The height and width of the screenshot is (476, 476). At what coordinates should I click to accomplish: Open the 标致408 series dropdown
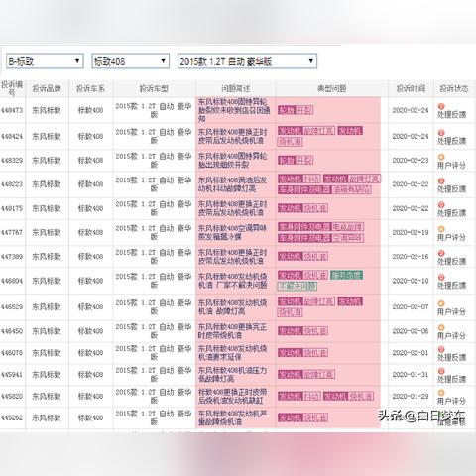click(131, 61)
